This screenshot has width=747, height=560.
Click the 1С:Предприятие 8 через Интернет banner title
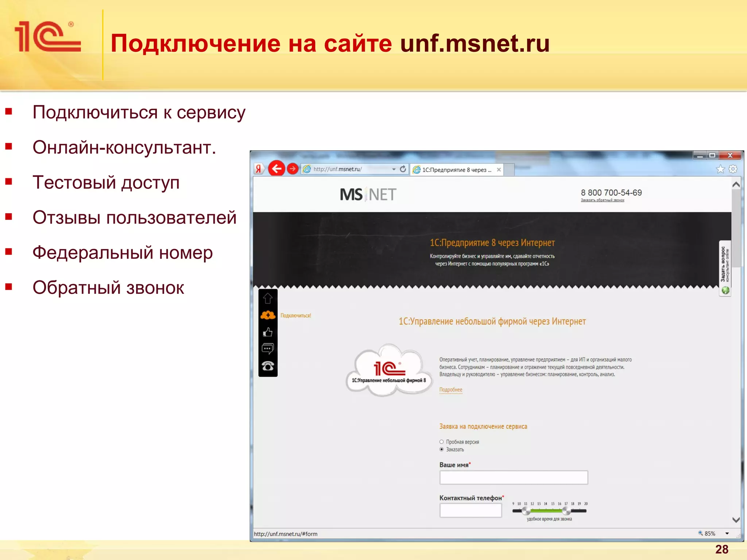[x=492, y=243]
